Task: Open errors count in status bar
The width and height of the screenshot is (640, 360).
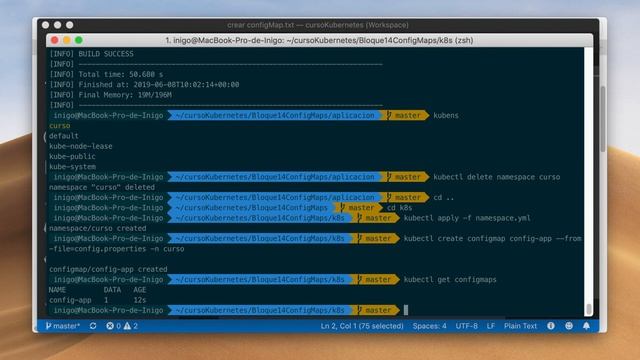Action: pos(113,326)
